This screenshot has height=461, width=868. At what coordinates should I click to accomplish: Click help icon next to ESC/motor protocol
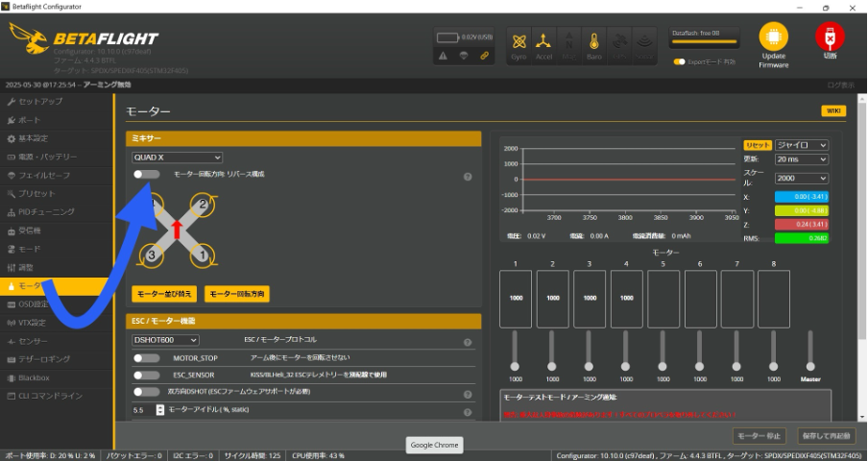[468, 342]
